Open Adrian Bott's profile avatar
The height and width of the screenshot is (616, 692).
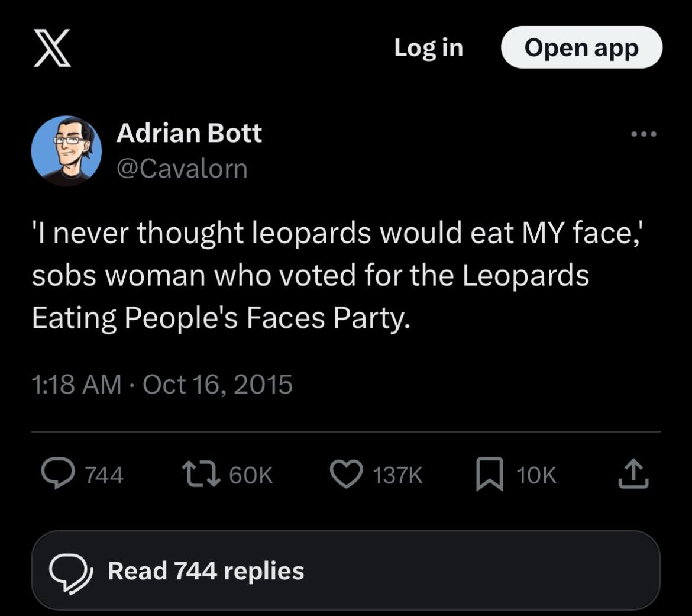(x=66, y=150)
